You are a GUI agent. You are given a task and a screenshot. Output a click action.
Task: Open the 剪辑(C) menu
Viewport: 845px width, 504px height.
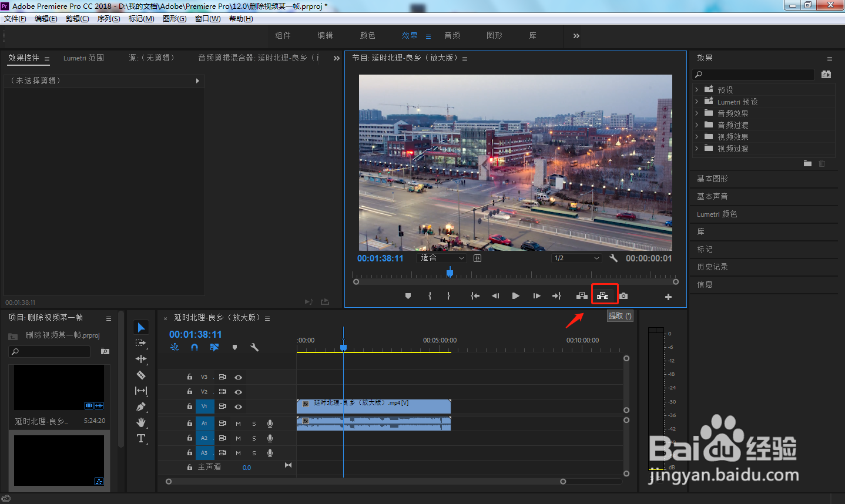coord(77,19)
